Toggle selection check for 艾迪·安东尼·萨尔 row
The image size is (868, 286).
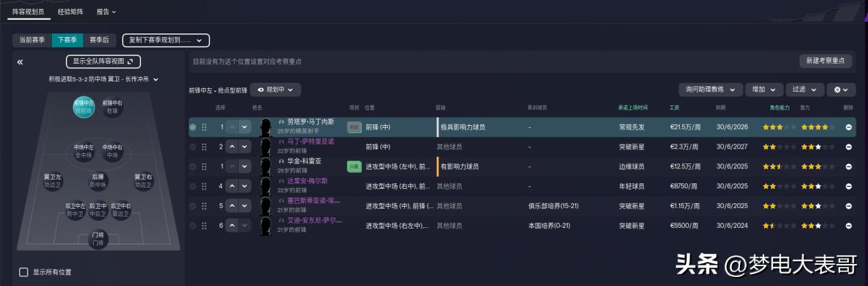[193, 225]
